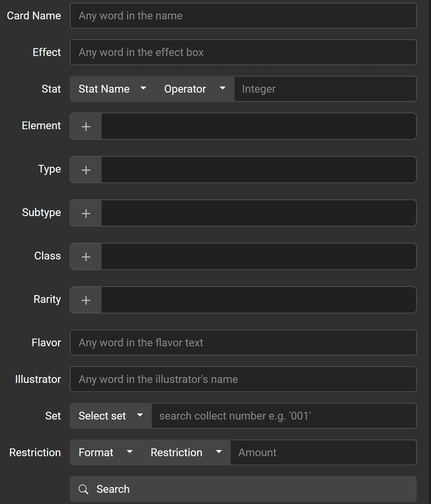Click the collect number search field
Screen dimensions: 431x504
coord(284,416)
